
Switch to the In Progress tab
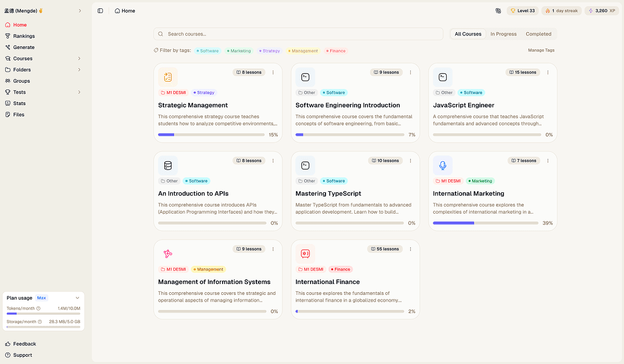(503, 33)
